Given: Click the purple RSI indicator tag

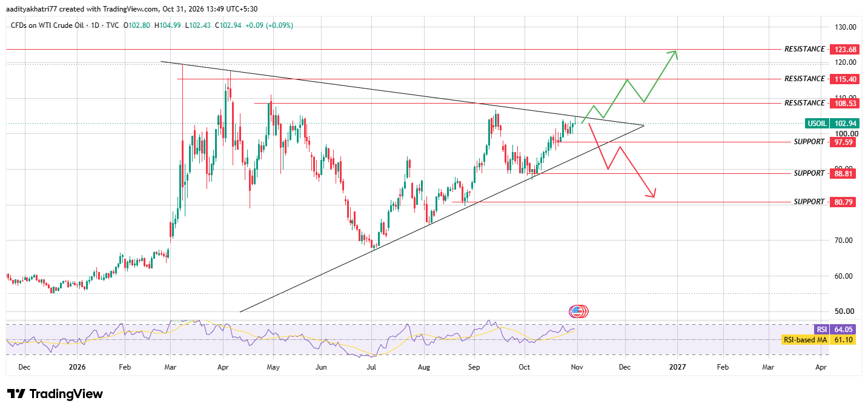Looking at the screenshot, I should click(x=821, y=330).
